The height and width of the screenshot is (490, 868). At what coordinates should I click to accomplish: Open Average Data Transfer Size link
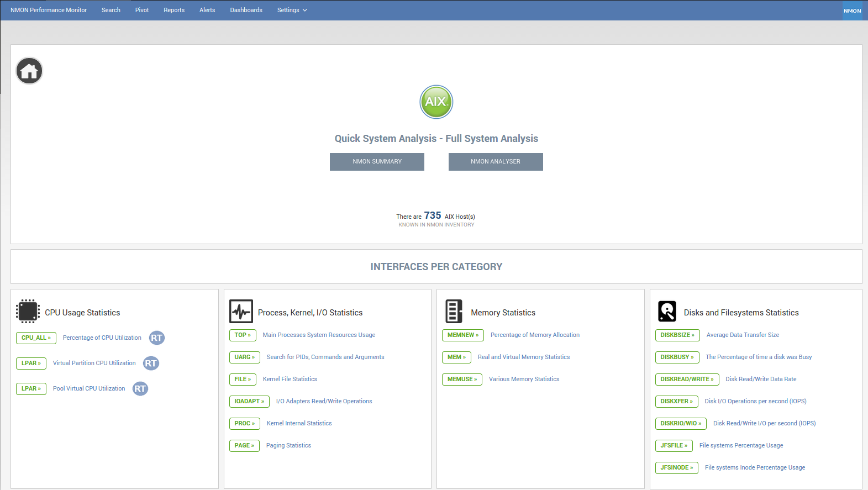tap(743, 335)
